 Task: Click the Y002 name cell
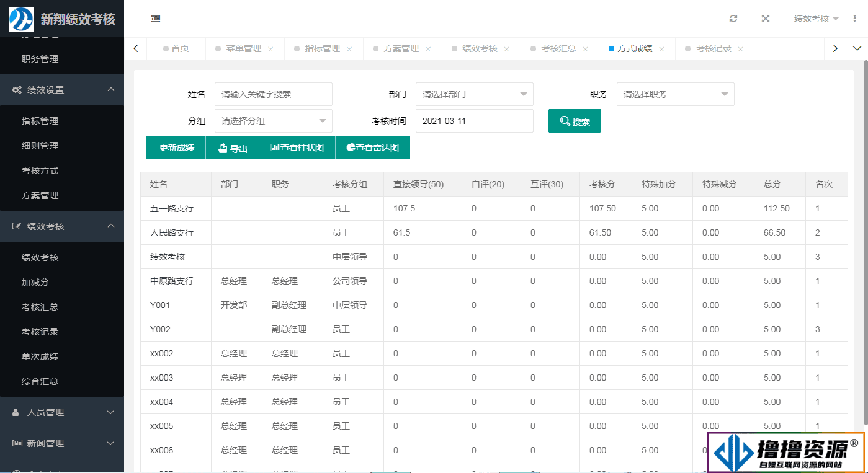coord(176,329)
